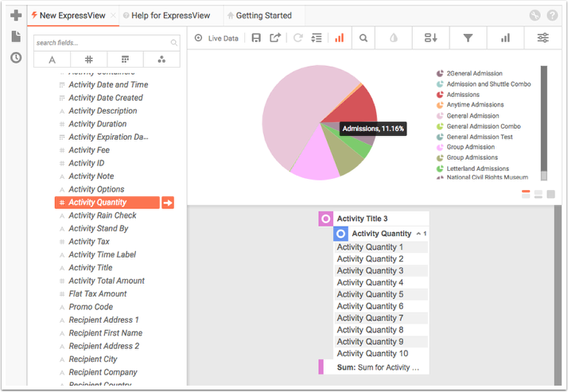This screenshot has height=392, width=568.
Task: Toggle the orange chart visualization icon
Action: coord(340,37)
